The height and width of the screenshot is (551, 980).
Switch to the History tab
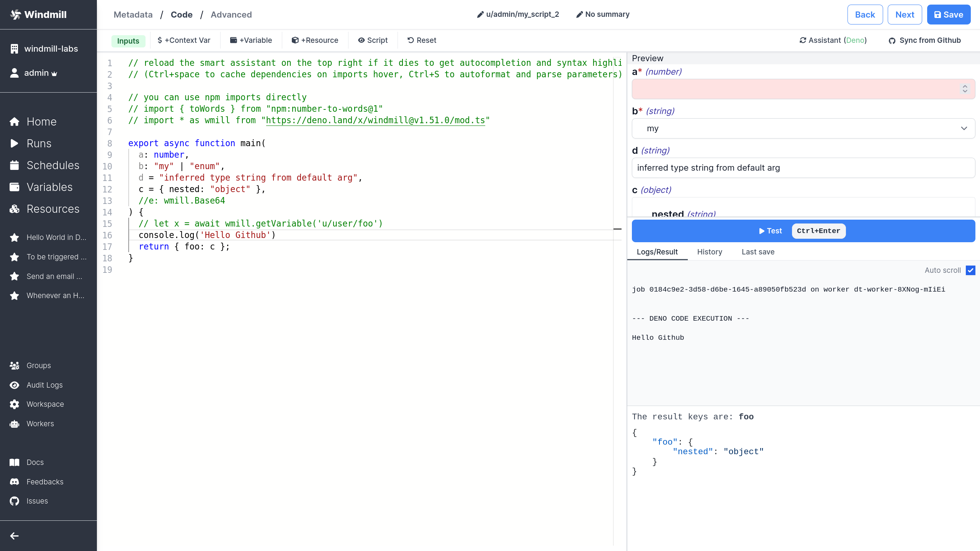(x=709, y=252)
